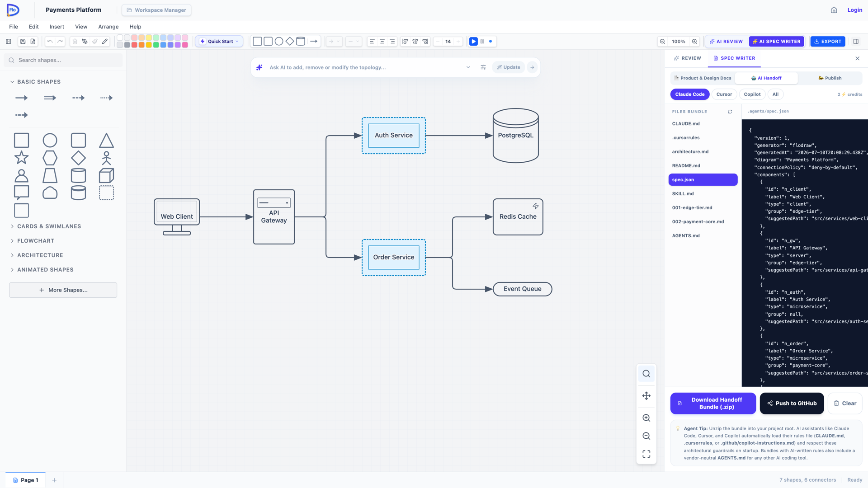Open architecture.md in files bundle
Screen dimensions: 868x488
click(703, 152)
